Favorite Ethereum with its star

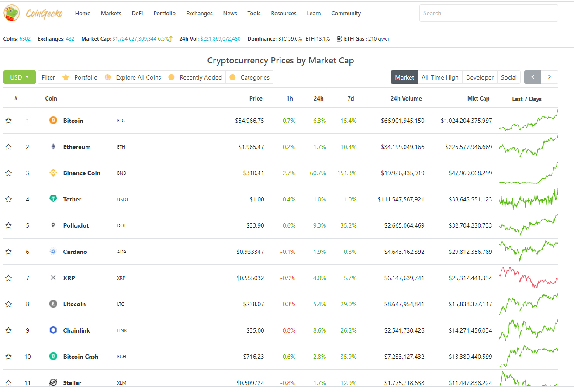(8, 147)
